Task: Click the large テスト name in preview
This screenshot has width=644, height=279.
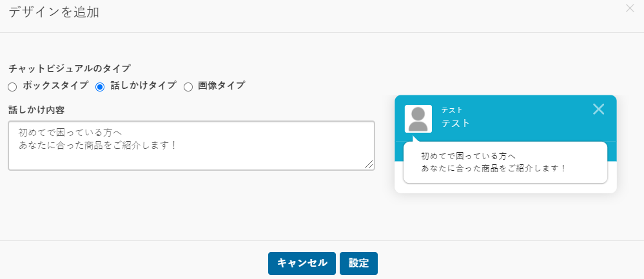Action: click(x=456, y=123)
